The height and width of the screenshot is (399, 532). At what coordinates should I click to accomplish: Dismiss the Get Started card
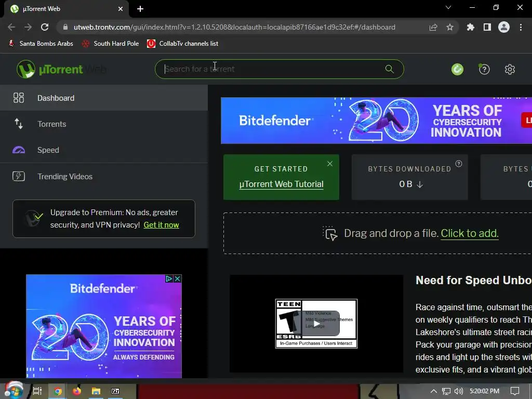(x=330, y=164)
